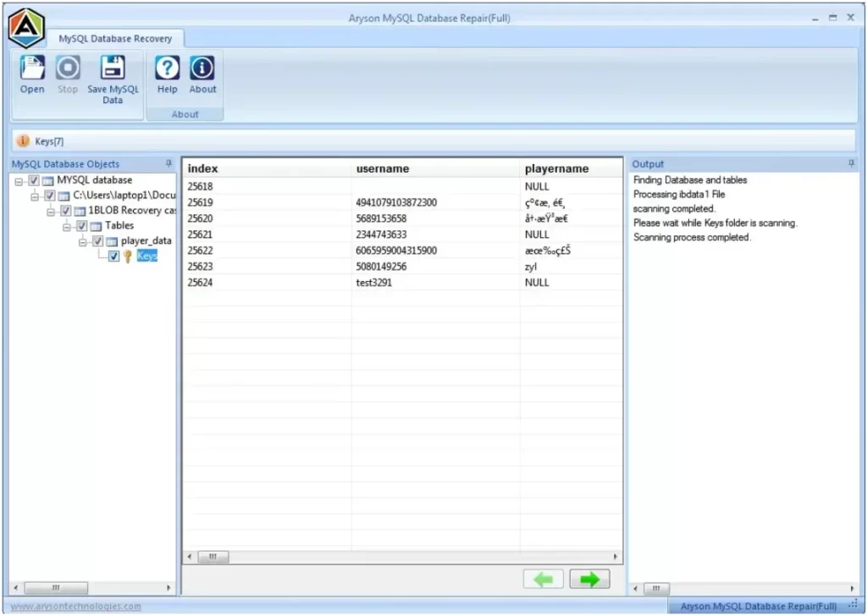
Task: Click the gold key icon beside Keys
Action: 128,256
